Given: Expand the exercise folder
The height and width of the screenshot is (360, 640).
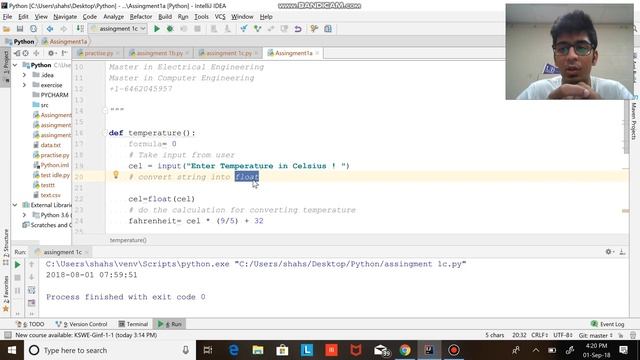Looking at the screenshot, I should point(24,85).
